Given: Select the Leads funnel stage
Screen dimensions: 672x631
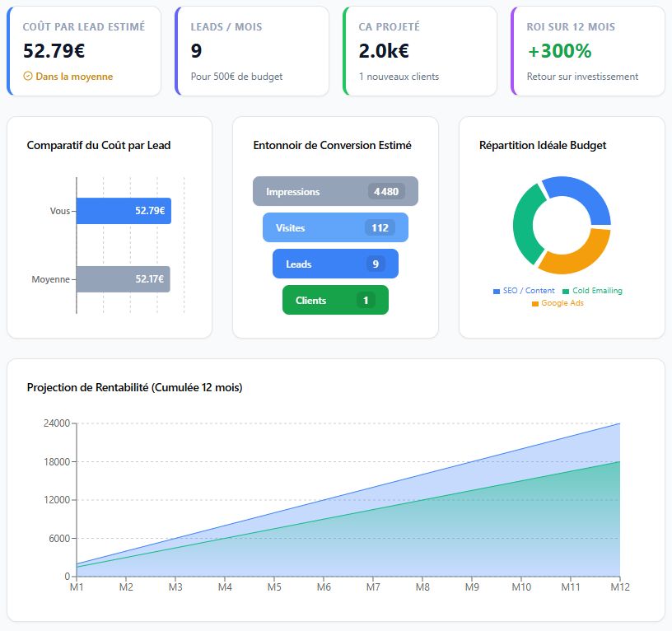Looking at the screenshot, I should point(335,264).
